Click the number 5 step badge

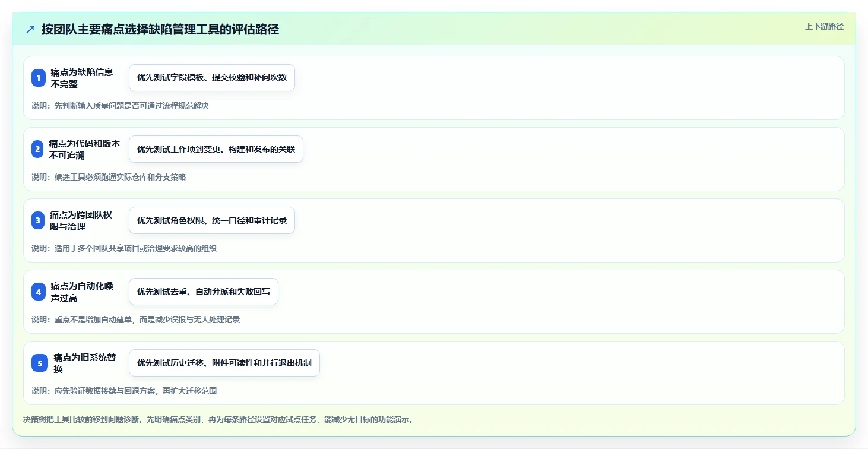coord(40,363)
